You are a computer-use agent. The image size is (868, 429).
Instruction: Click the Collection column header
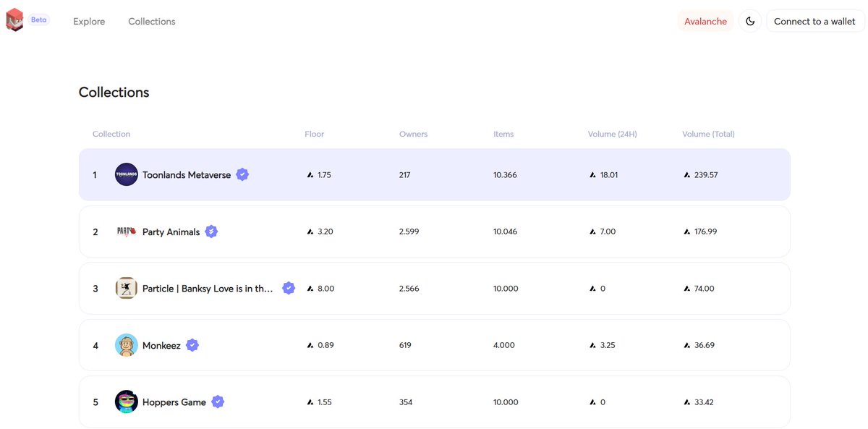111,134
